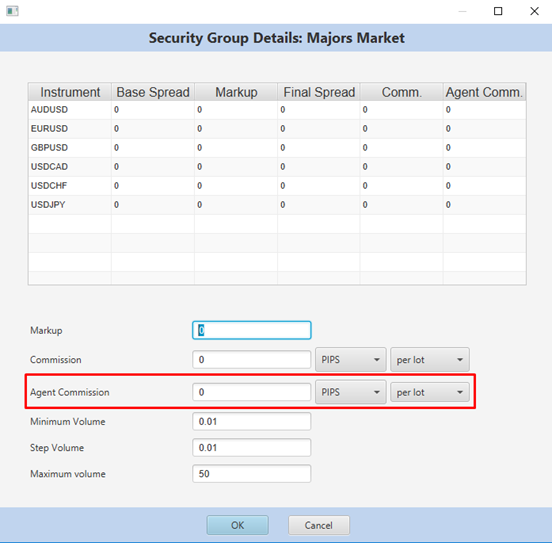Open the Commission per lot dropdown
Image resolution: width=552 pixels, height=543 pixels.
point(429,360)
